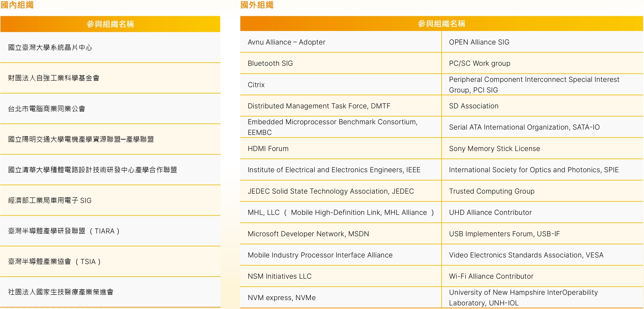Select the Bluetooth SIG cell

(341, 63)
